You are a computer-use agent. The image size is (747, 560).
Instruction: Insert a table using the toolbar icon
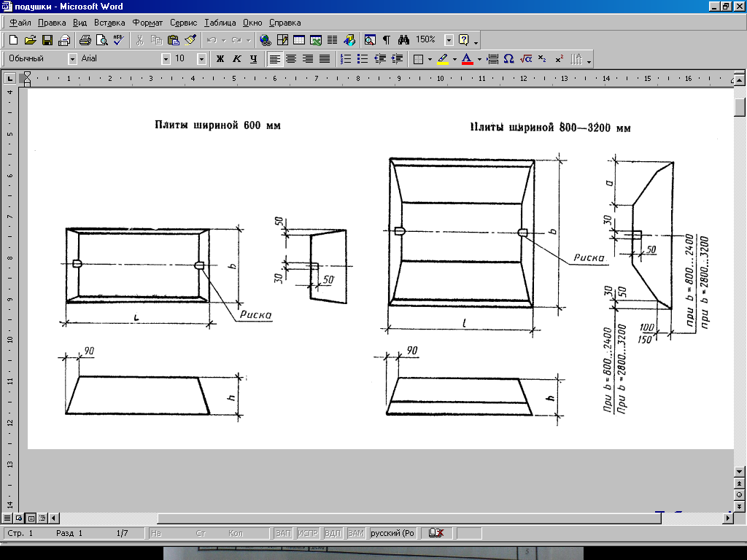pyautogui.click(x=298, y=40)
